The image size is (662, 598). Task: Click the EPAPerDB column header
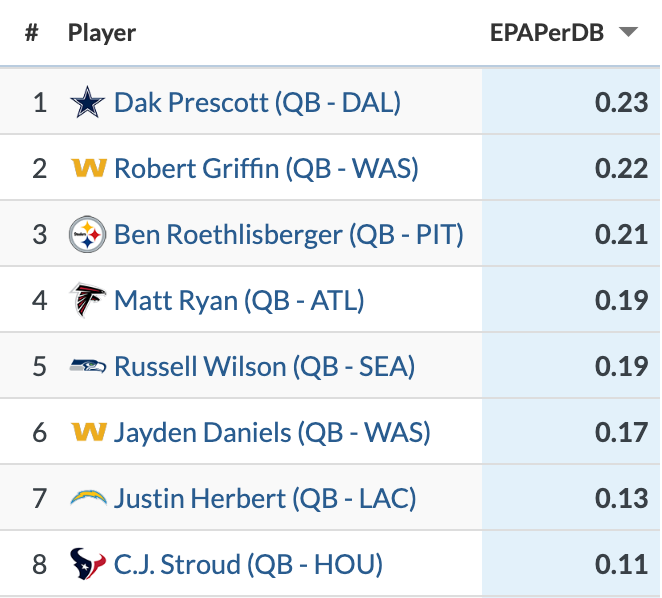546,33
